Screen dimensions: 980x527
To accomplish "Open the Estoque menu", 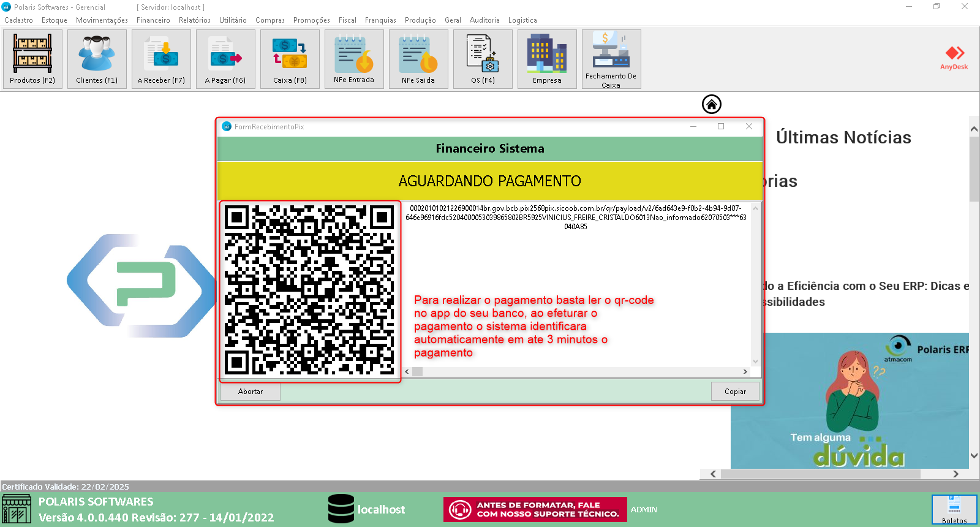I will pyautogui.click(x=55, y=20).
